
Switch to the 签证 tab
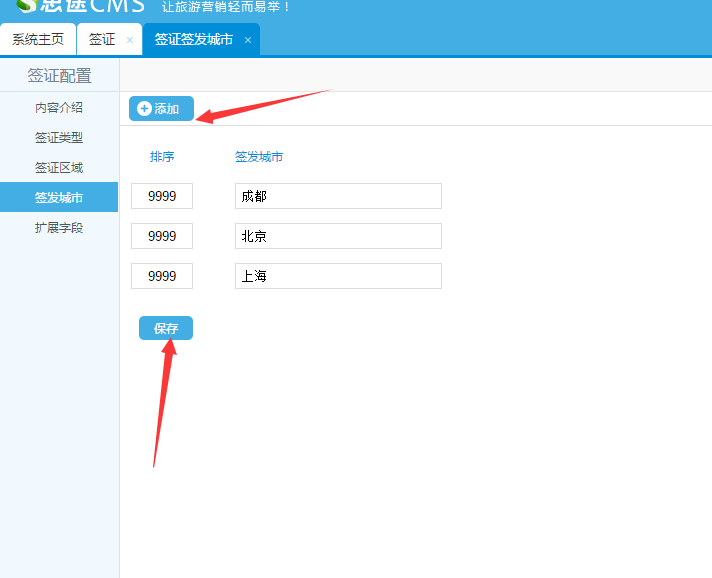101,40
